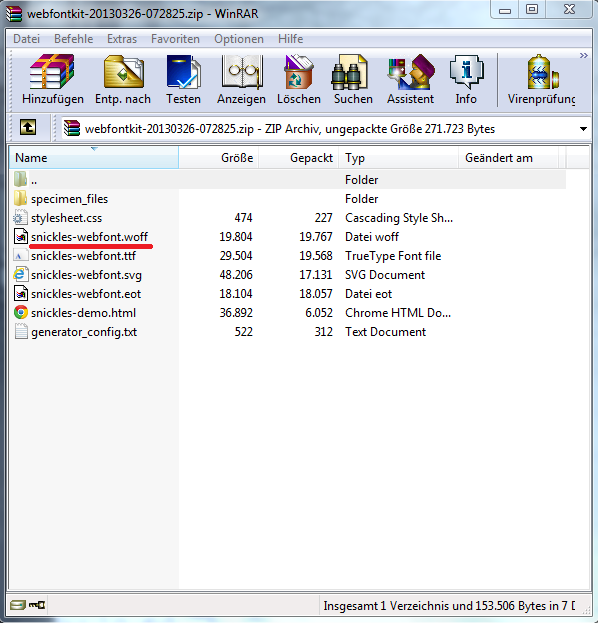Viewport: 598px width, 623px height.
Task: Select snickles-webfont.eot file icon
Action: click(x=21, y=294)
